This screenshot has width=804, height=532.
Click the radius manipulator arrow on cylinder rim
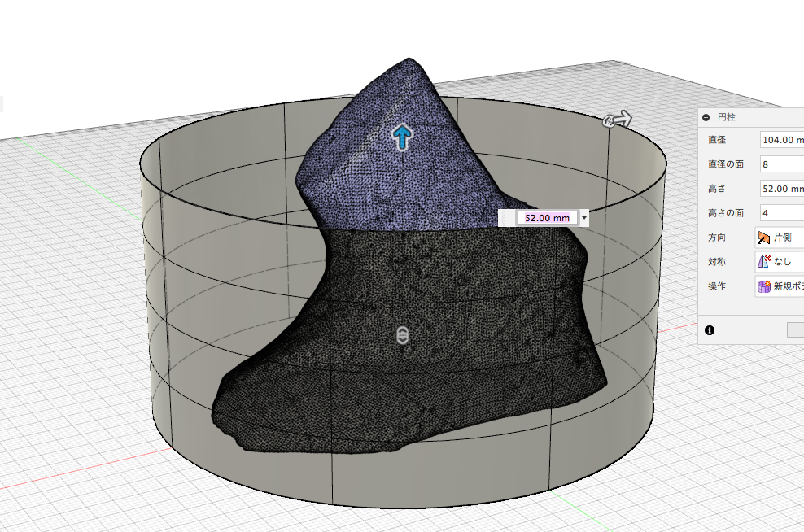pyautogui.click(x=618, y=120)
